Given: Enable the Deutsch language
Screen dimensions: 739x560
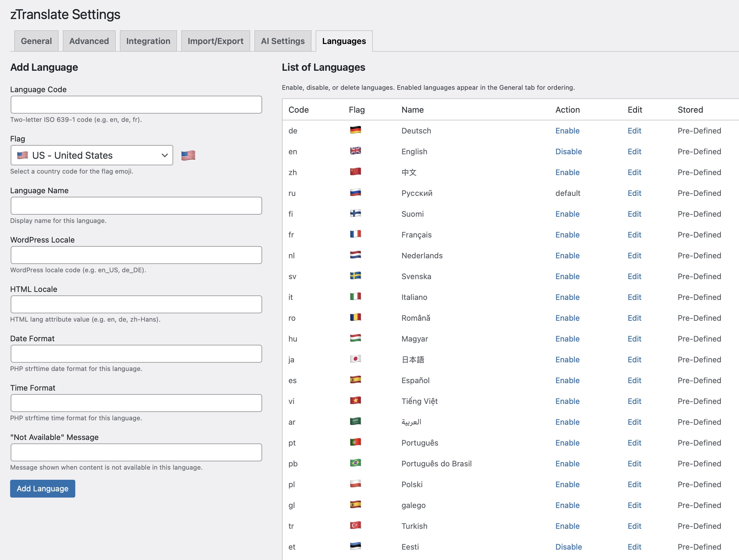Looking at the screenshot, I should point(567,131).
